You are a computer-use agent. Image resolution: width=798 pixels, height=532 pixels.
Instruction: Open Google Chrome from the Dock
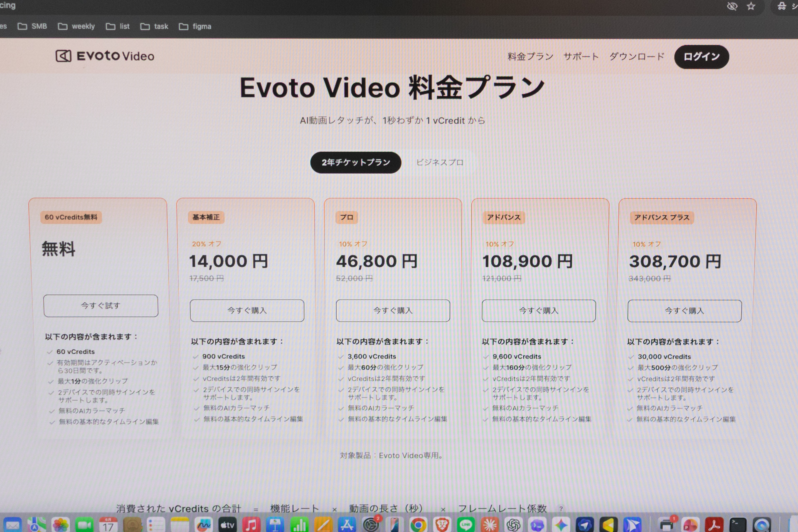(x=418, y=525)
